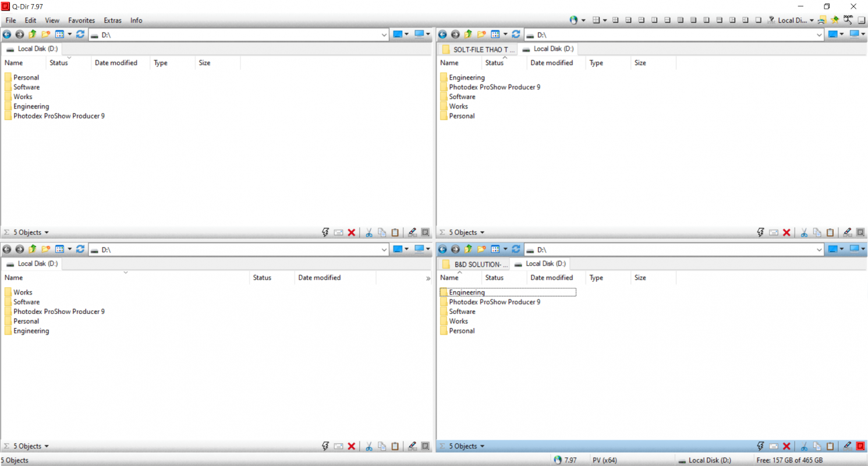The width and height of the screenshot is (868, 466).
Task: Open the Extras menu
Action: point(112,20)
